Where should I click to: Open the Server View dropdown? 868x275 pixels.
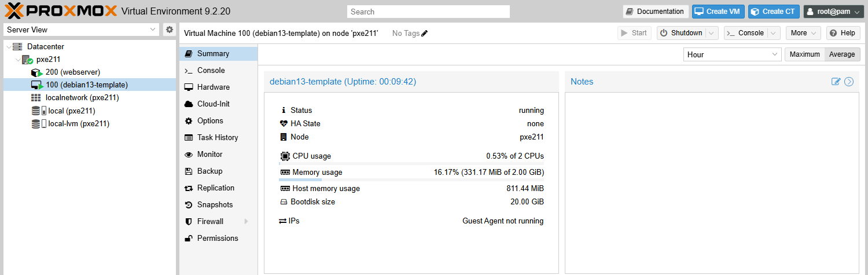(153, 30)
